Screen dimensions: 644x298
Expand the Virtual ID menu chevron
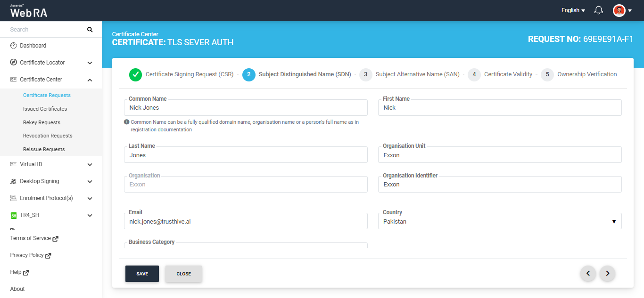click(90, 164)
